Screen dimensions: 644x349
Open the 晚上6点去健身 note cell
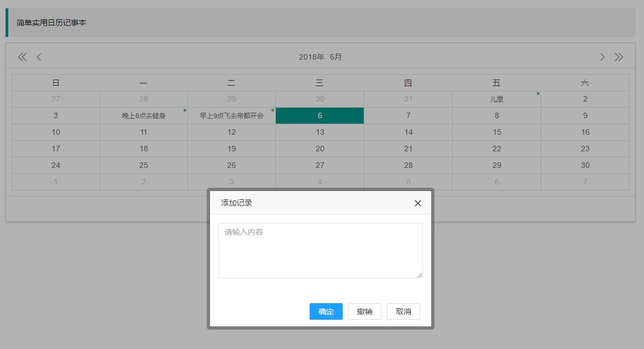tap(144, 115)
